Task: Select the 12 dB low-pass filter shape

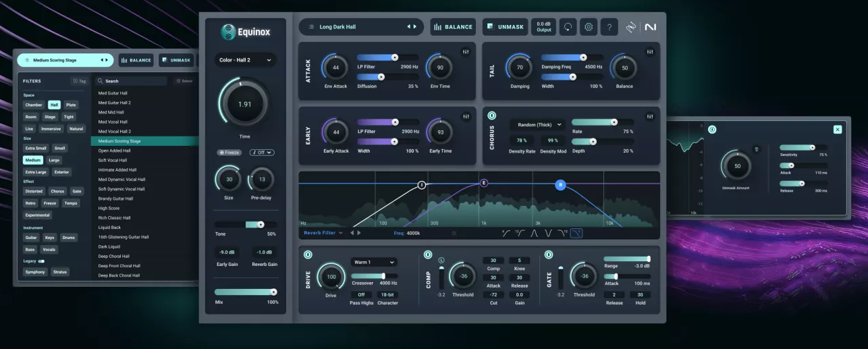Action: point(563,233)
